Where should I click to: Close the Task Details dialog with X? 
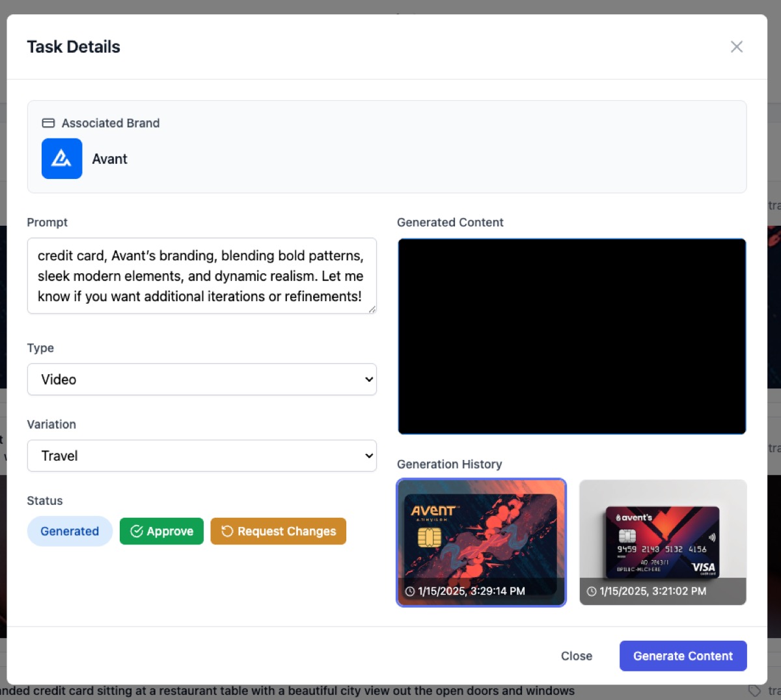736,47
